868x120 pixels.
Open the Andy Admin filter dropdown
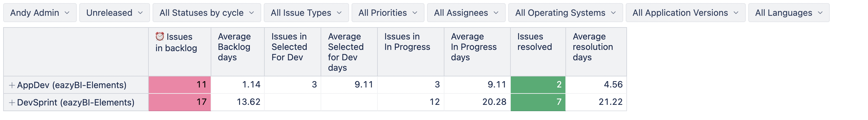pos(40,13)
